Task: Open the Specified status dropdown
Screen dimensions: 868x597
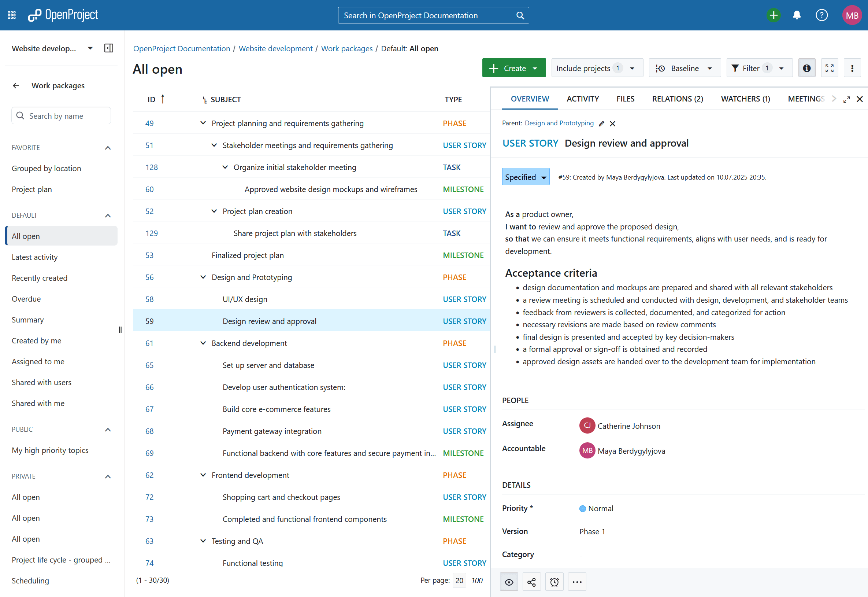Action: coord(525,177)
